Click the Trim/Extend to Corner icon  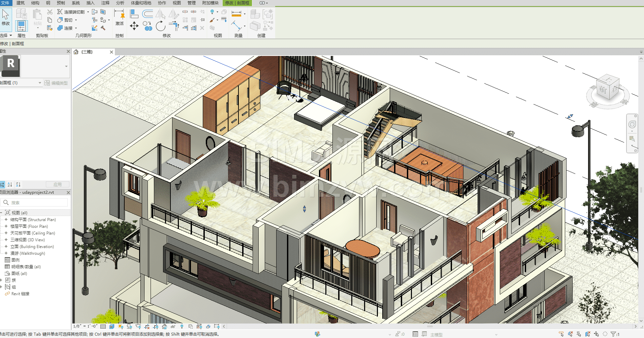(174, 26)
